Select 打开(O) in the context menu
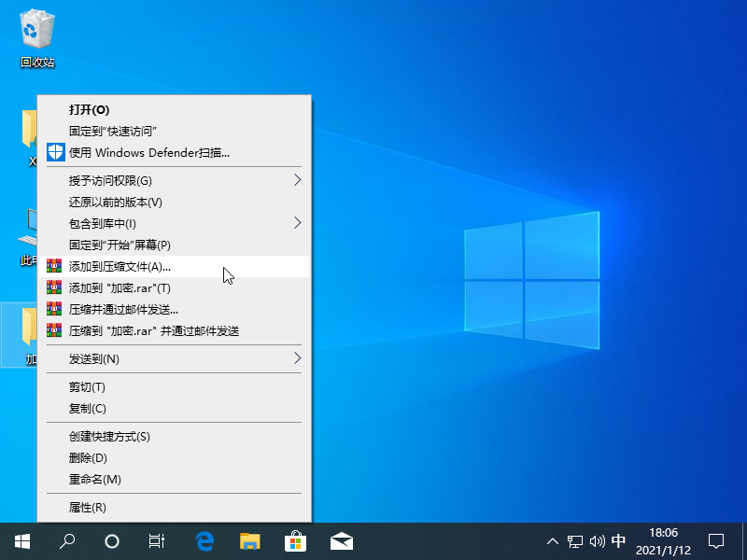The height and width of the screenshot is (560, 747). coord(89,109)
